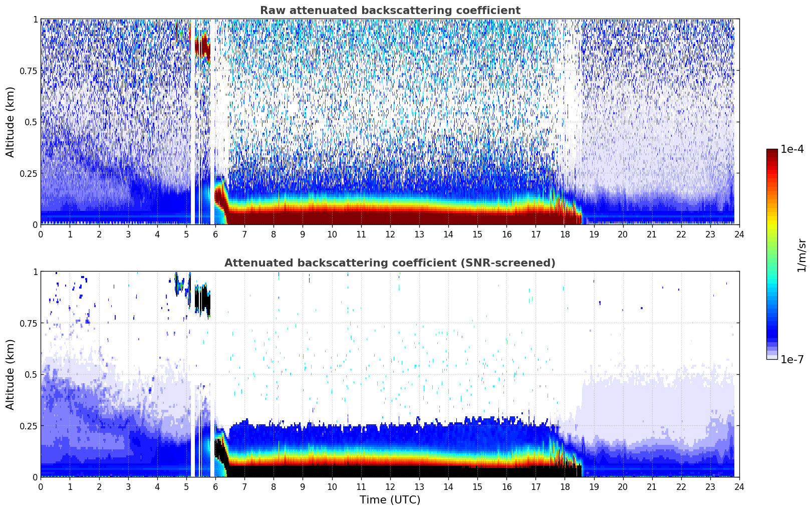812x511 pixels.
Task: Click the 'Attenuated backscattering coefficient (SNR-screened)' title
Action: pyautogui.click(x=390, y=263)
